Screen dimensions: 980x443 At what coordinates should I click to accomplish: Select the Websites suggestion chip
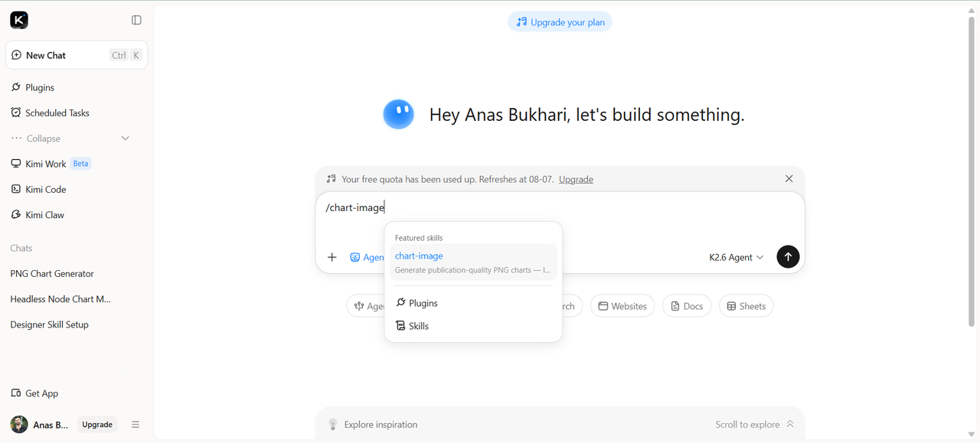(622, 306)
